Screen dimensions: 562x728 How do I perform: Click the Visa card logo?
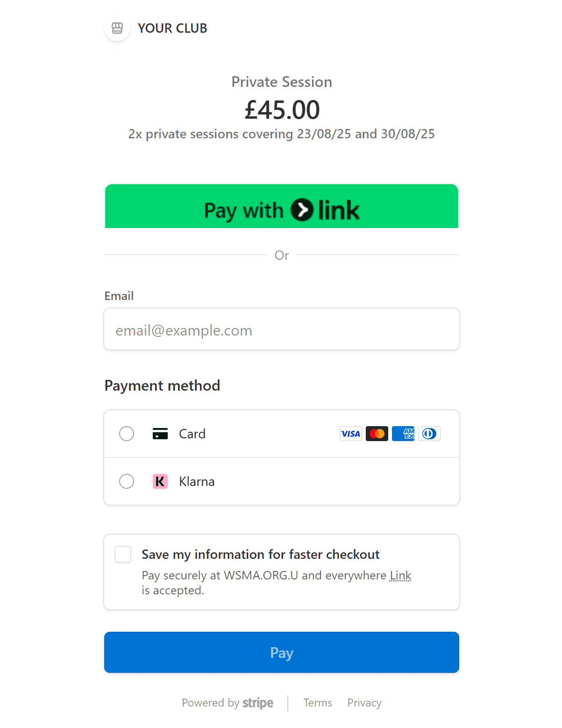pyautogui.click(x=351, y=434)
